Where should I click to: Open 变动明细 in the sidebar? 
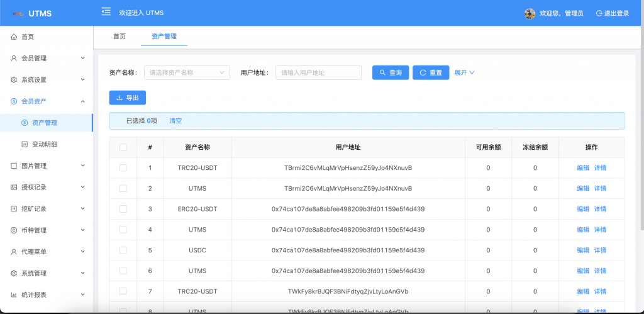click(x=45, y=144)
